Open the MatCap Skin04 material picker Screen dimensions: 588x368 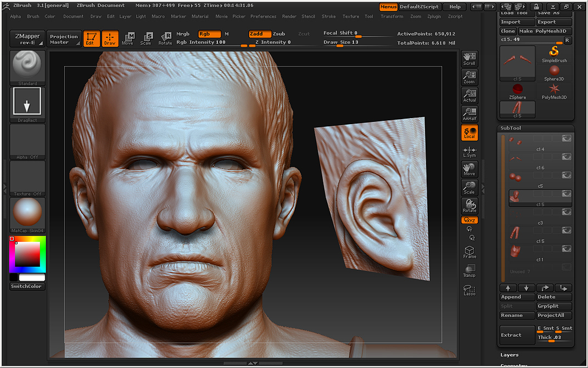(x=27, y=215)
